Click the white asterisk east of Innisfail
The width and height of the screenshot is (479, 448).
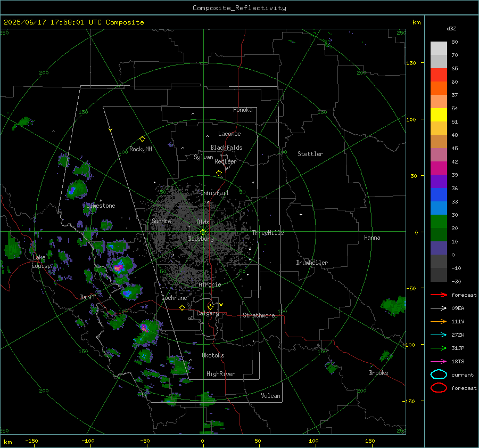pos(253,183)
